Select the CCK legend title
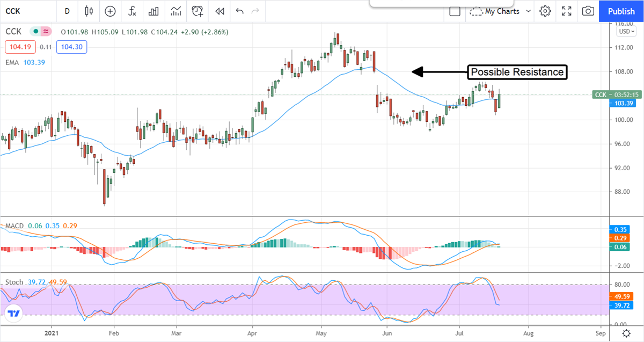The image size is (644, 342). 13,32
